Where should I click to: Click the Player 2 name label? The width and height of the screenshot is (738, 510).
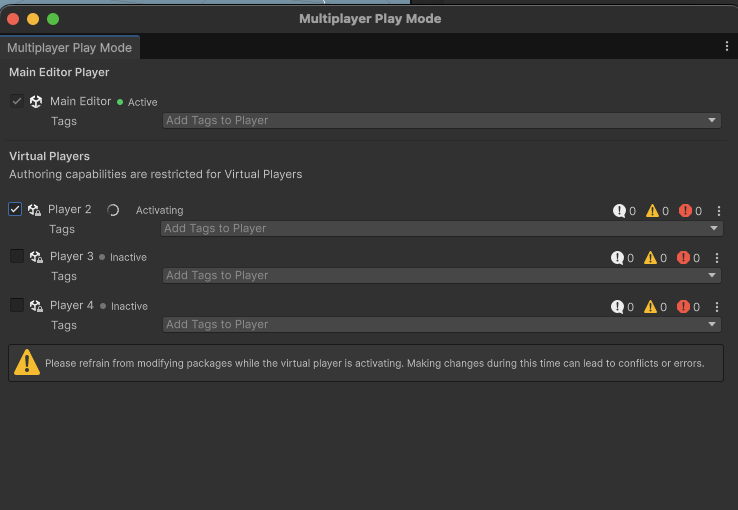click(x=70, y=209)
